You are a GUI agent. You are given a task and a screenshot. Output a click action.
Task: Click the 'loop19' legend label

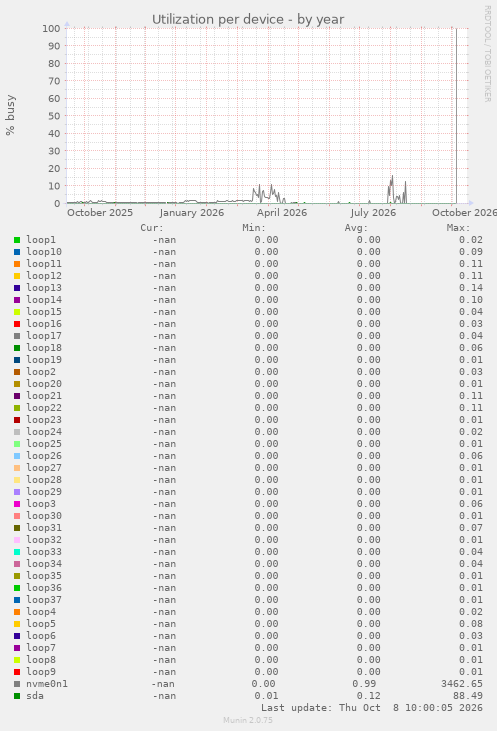(x=44, y=360)
